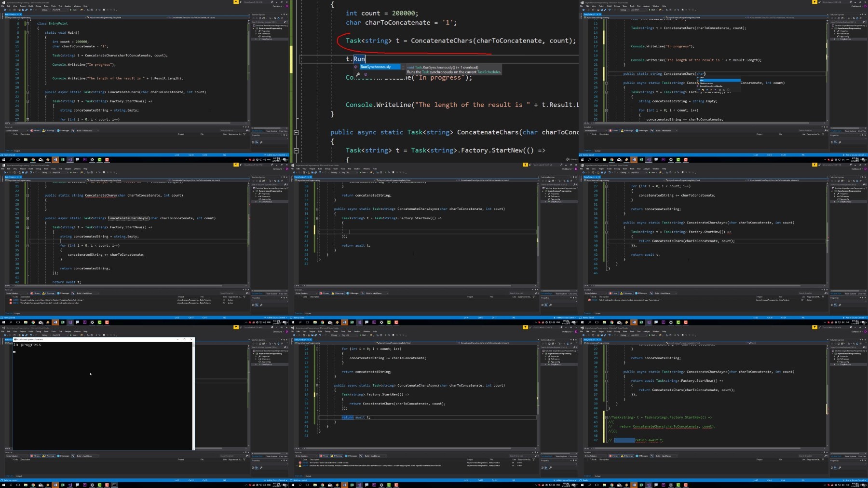Screen dimensions: 868x488
Task: Switch to Team Explorer tab in class EntryPoint frame
Action: (x=271, y=131)
